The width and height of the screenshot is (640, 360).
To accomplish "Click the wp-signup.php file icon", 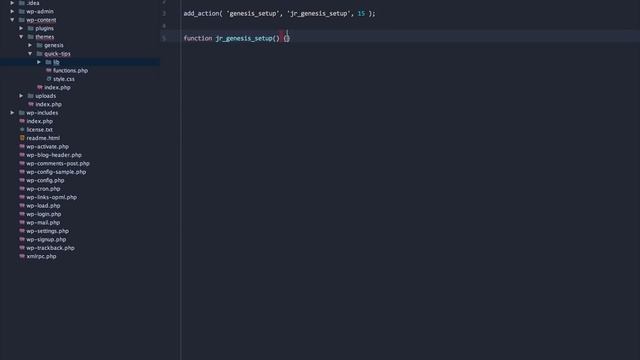I will pyautogui.click(x=22, y=239).
